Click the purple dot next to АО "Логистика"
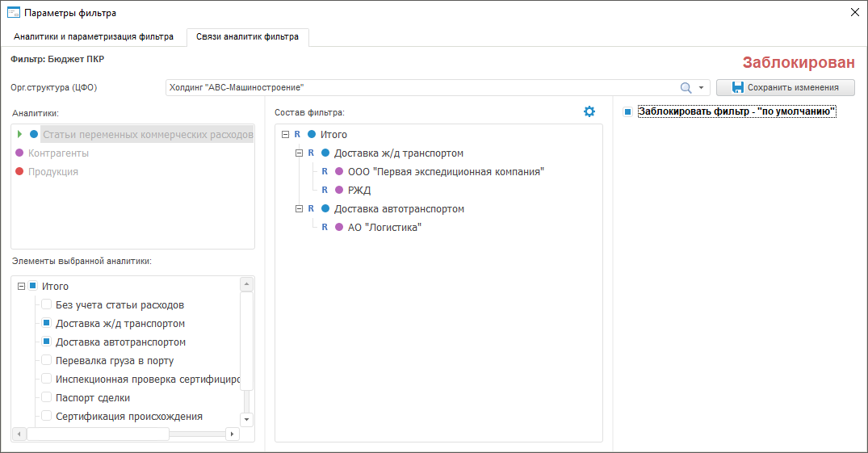Screen dimensions: 868x453 pos(339,227)
